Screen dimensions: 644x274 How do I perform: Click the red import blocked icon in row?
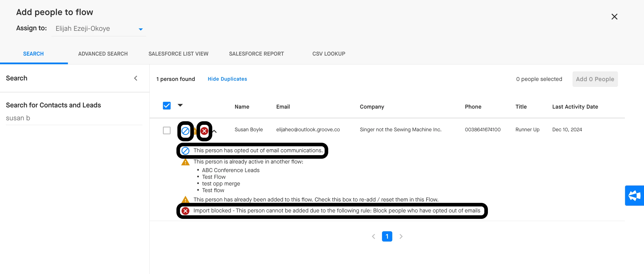204,131
